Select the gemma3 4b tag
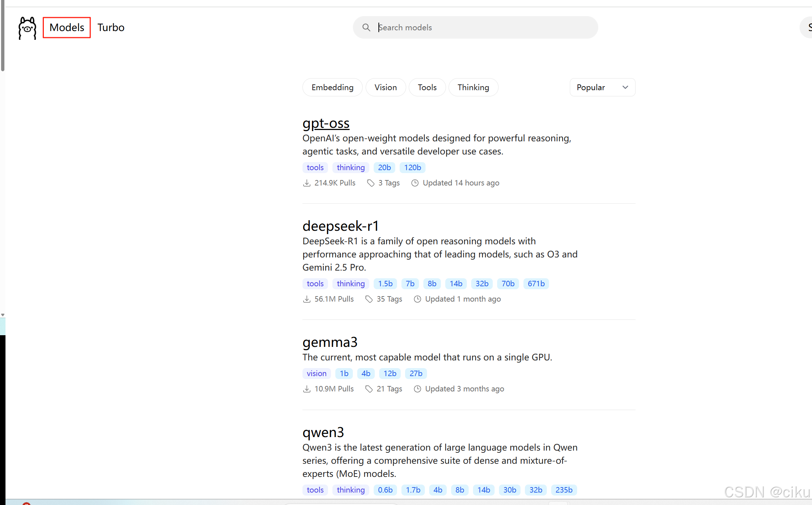The height and width of the screenshot is (505, 812). tap(366, 374)
